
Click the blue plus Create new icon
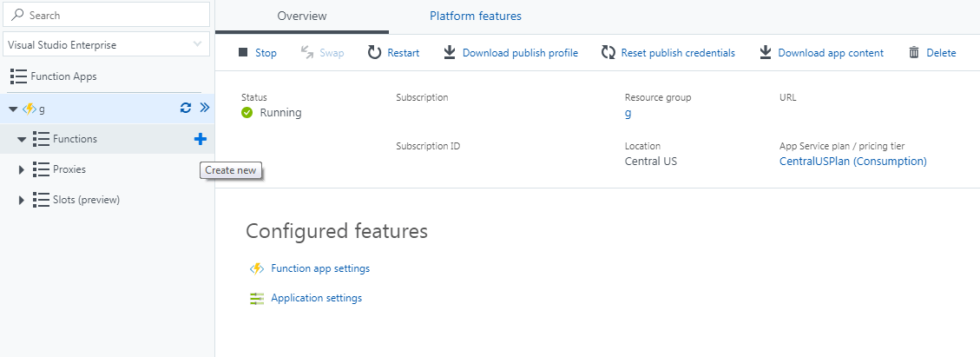point(201,139)
